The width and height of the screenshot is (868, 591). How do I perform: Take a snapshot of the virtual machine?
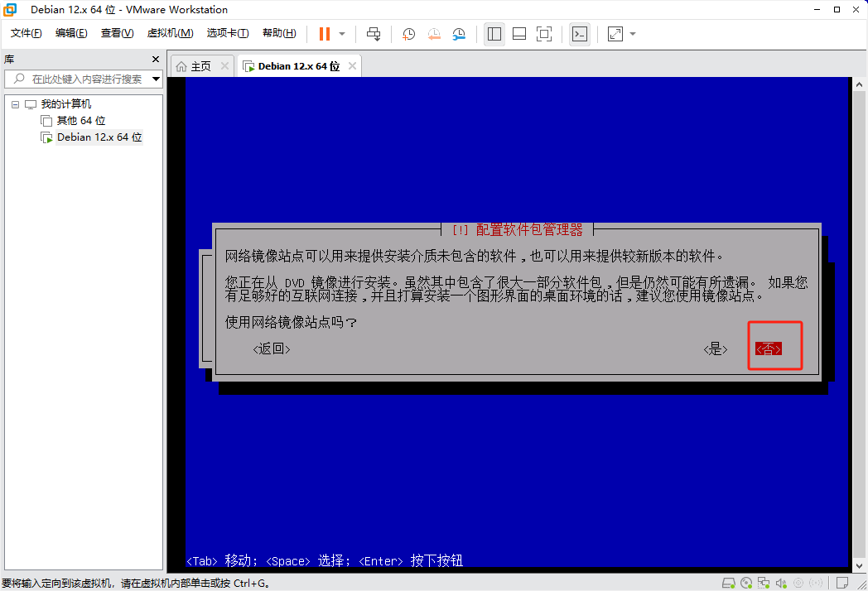point(408,34)
